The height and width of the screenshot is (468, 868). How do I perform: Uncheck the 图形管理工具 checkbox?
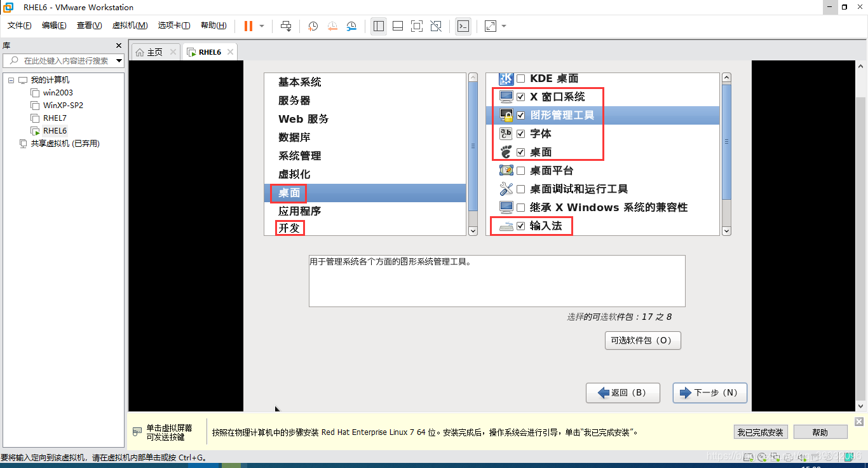click(520, 116)
